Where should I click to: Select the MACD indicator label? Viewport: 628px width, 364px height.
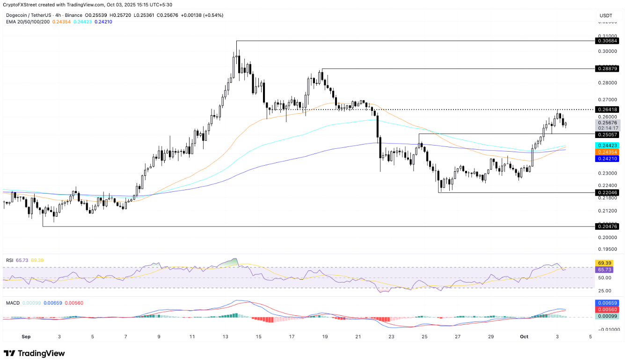13,303
